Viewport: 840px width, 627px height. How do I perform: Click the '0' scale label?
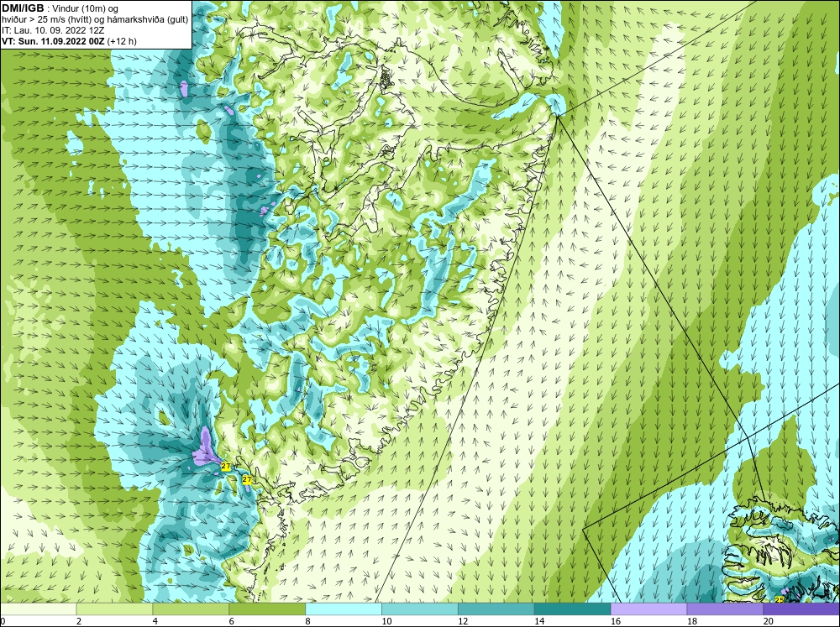[3, 621]
